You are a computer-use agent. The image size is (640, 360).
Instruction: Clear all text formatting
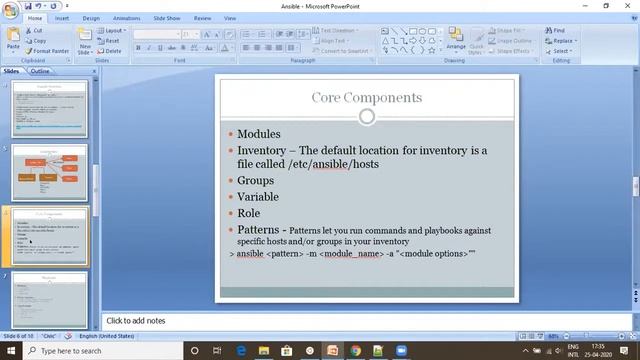(x=230, y=35)
